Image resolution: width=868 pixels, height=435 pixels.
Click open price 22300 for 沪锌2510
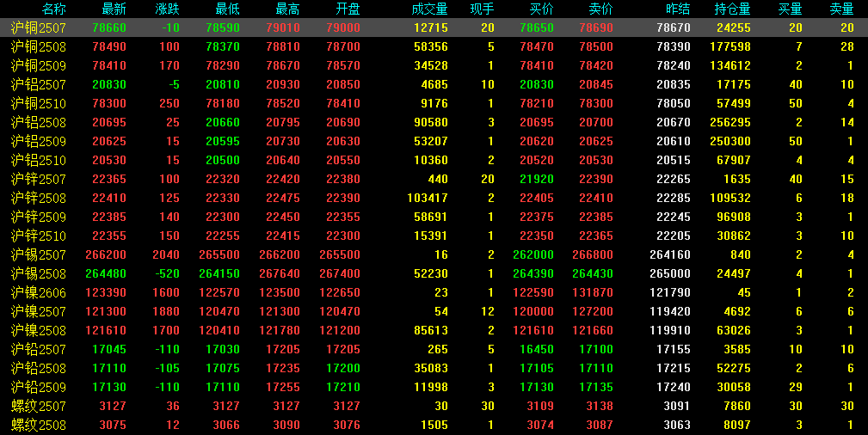[x=343, y=236]
